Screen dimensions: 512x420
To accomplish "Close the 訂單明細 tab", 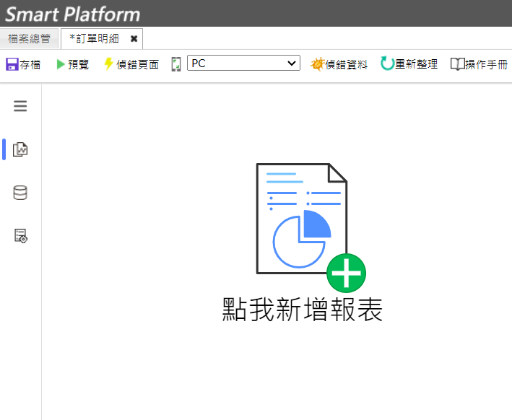I will pos(134,39).
